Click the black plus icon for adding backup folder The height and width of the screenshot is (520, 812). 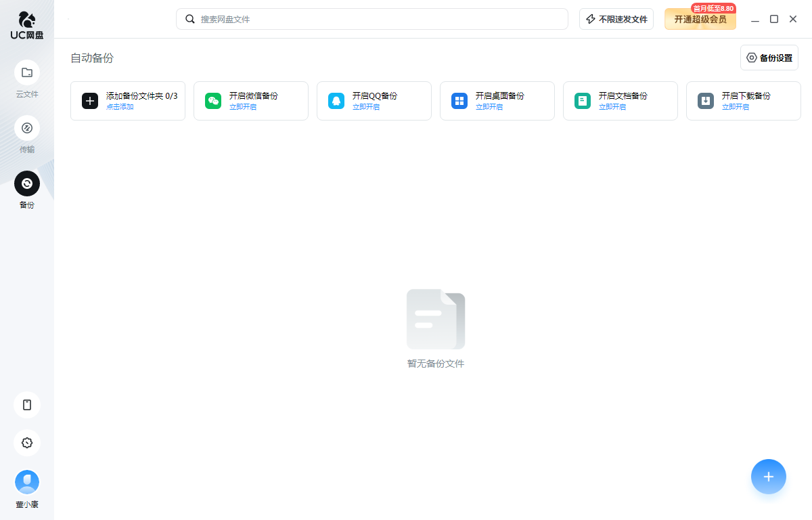(x=90, y=101)
